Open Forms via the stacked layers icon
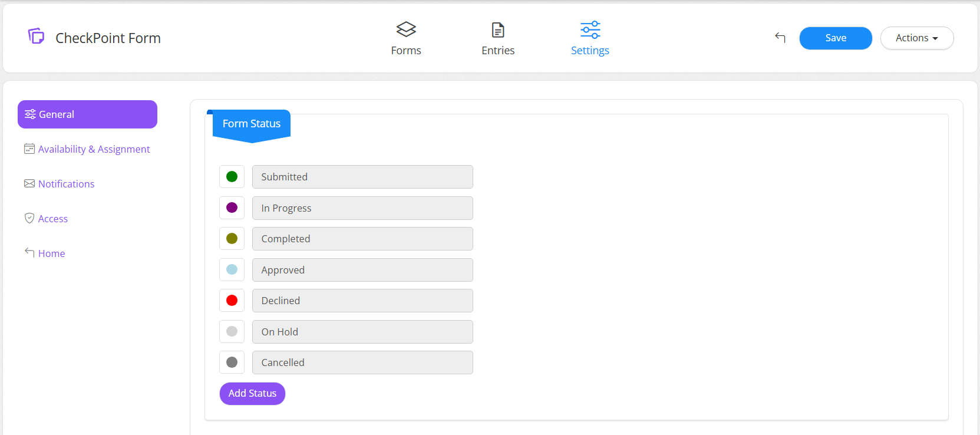 click(406, 29)
